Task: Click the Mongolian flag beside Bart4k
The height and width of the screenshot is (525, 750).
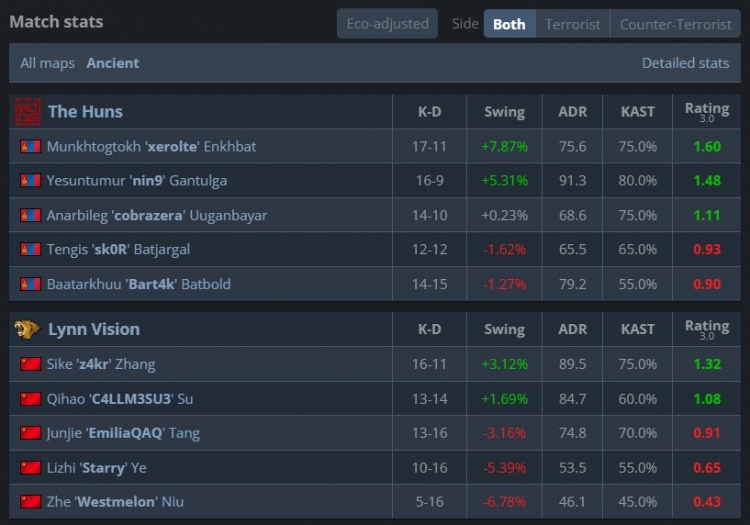Action: (30, 284)
